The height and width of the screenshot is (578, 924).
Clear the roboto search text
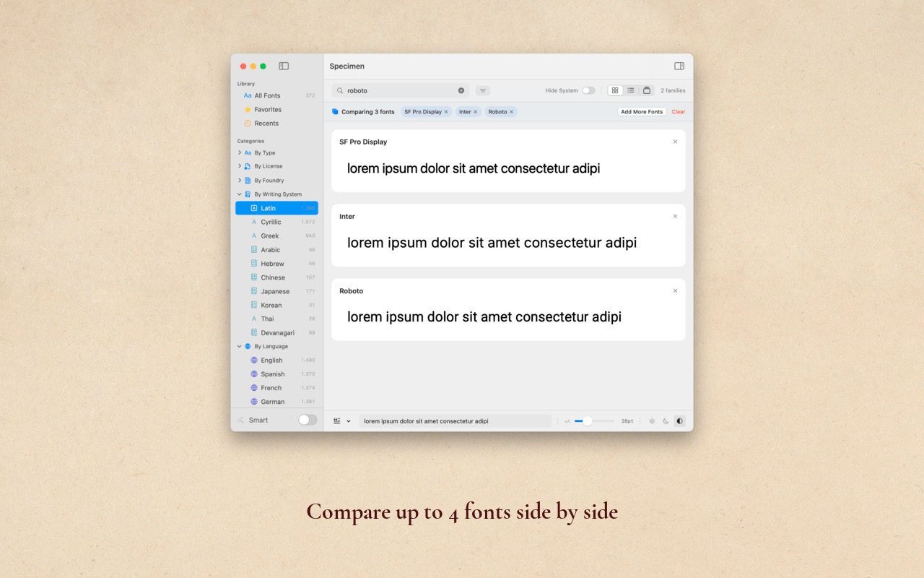tap(461, 90)
